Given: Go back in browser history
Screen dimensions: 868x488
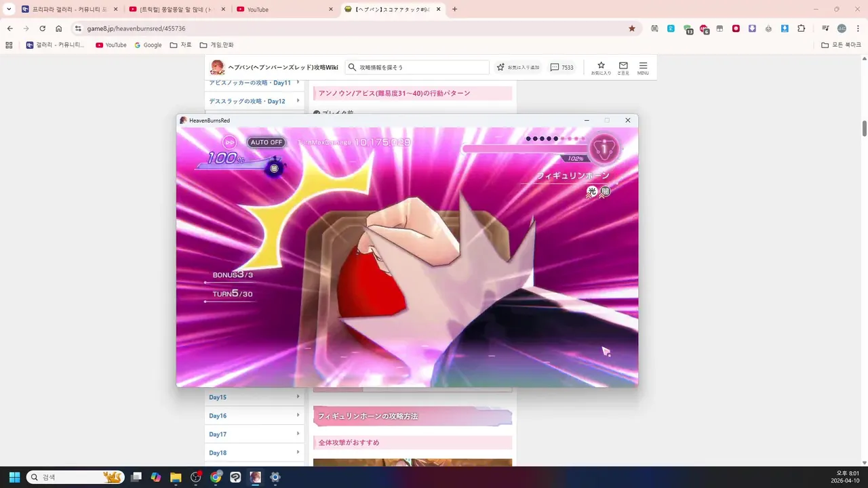Looking at the screenshot, I should point(10,28).
